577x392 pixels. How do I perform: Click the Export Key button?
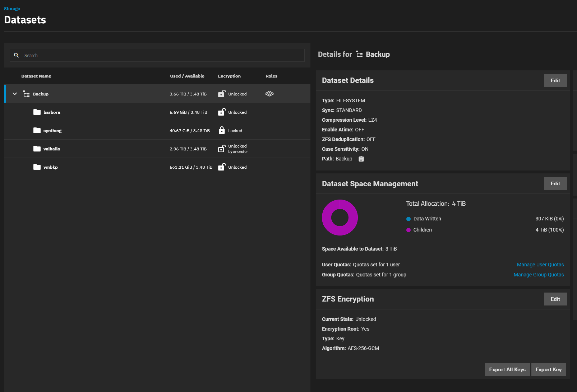pos(549,369)
